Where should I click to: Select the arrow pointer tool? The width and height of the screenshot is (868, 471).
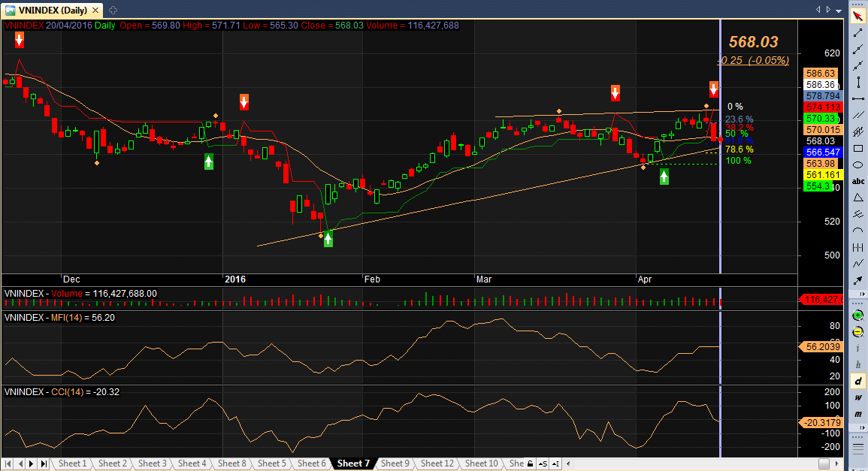(x=858, y=16)
